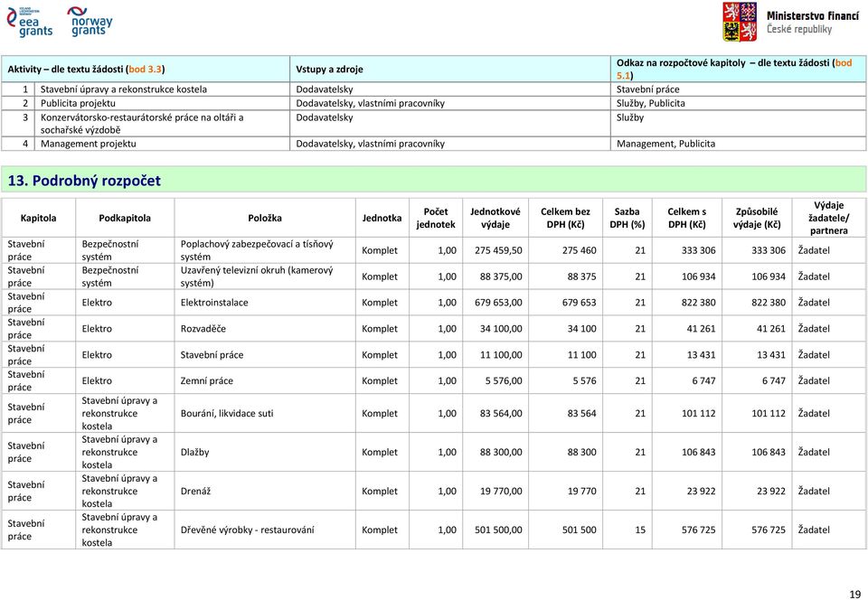Click unit cost value '501 500,00'

pos(498,530)
